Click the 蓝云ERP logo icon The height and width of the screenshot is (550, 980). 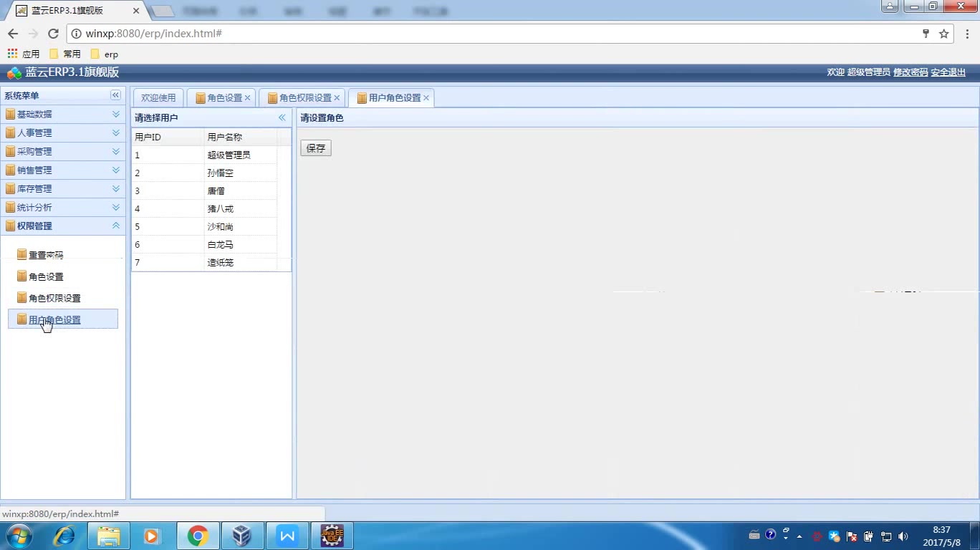(x=14, y=72)
